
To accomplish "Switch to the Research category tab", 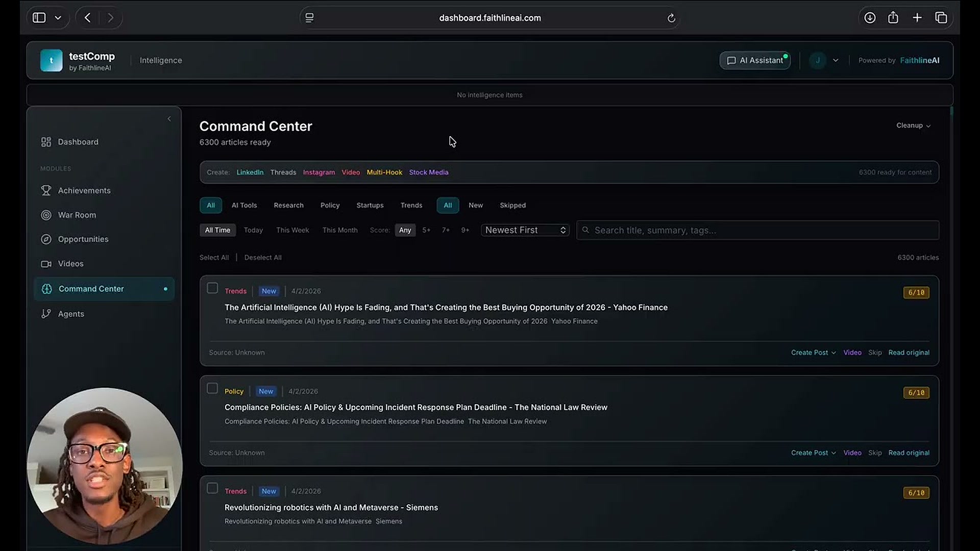I will (x=288, y=205).
